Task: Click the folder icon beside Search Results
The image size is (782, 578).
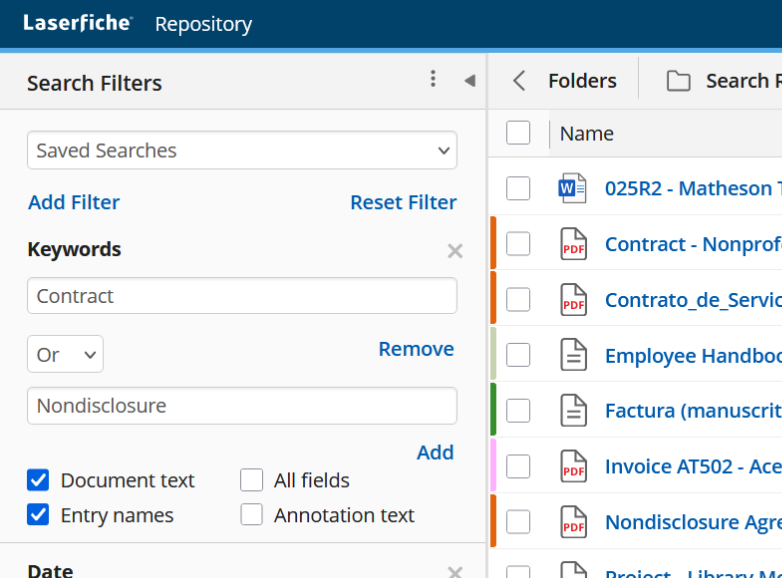Action: 679,81
